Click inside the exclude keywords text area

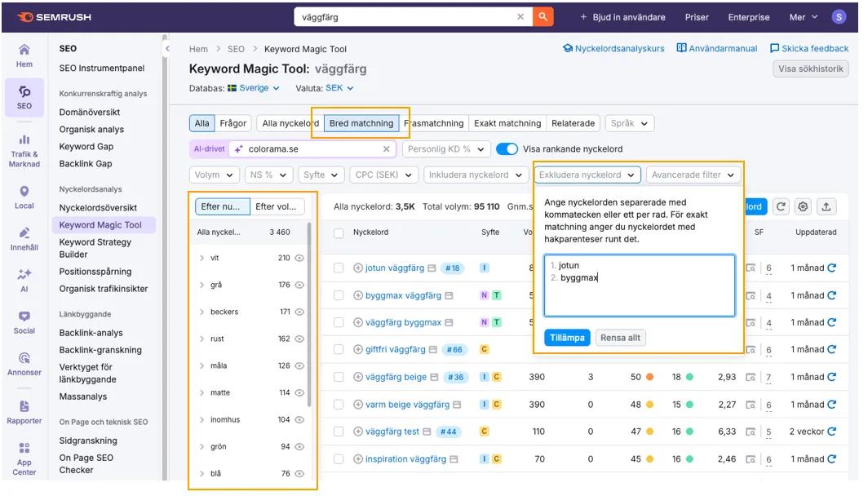tap(640, 286)
